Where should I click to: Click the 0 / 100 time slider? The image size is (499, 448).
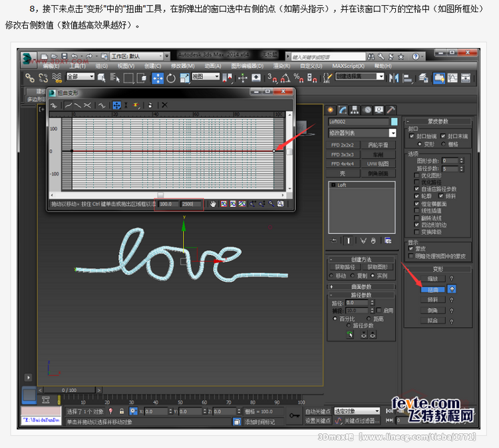[69, 390]
